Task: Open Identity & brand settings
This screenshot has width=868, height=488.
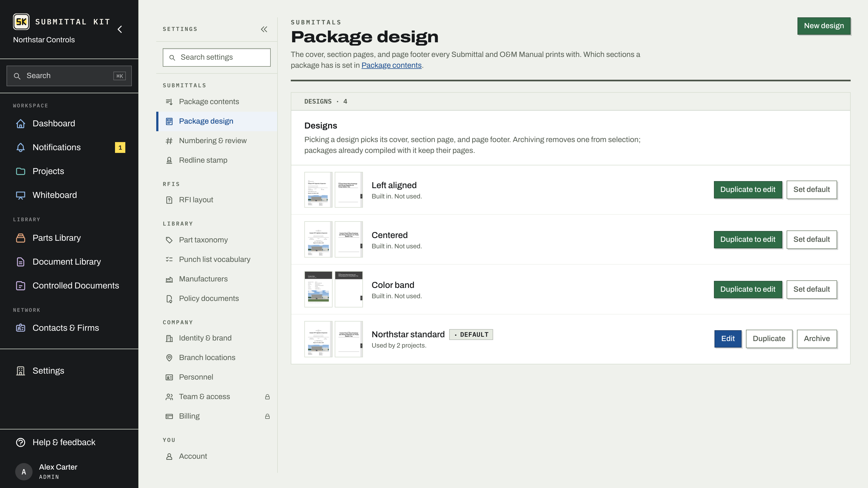Action: pyautogui.click(x=217, y=338)
